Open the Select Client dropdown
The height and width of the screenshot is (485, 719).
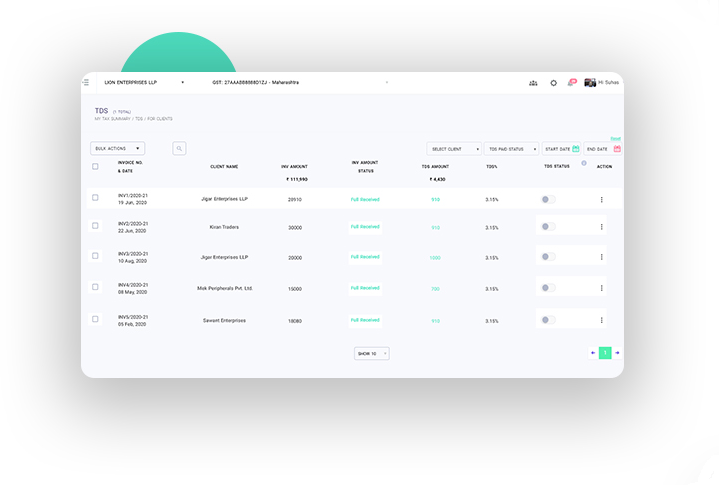coord(454,149)
